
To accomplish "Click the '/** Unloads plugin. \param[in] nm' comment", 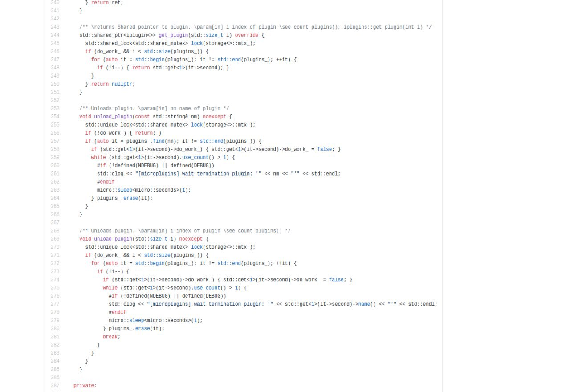I will pyautogui.click(x=154, y=109).
